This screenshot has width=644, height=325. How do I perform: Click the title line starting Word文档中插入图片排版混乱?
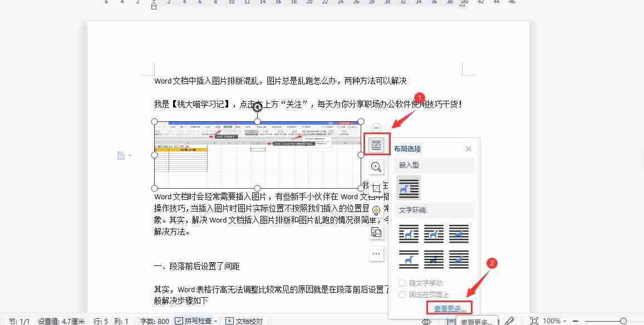tap(280, 81)
